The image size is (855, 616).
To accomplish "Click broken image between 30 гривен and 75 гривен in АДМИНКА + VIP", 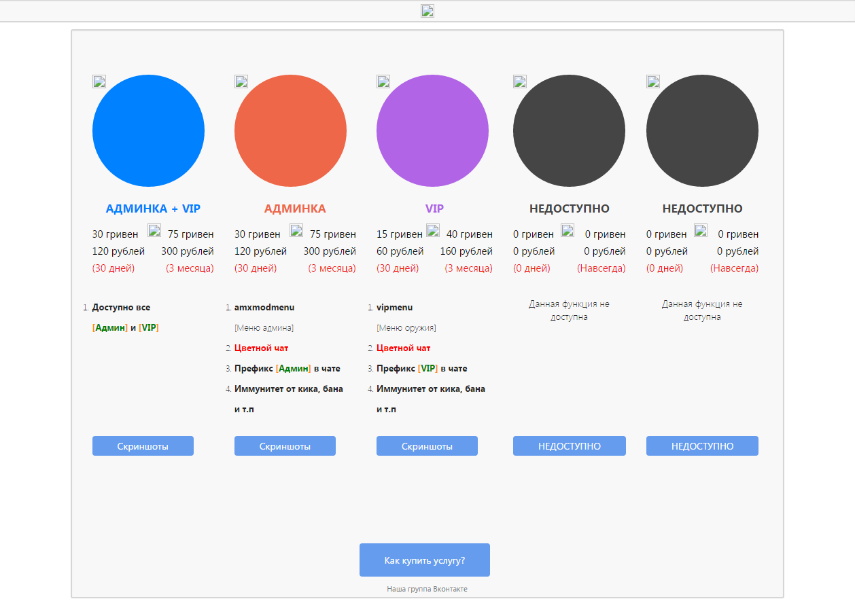I will [x=154, y=230].
